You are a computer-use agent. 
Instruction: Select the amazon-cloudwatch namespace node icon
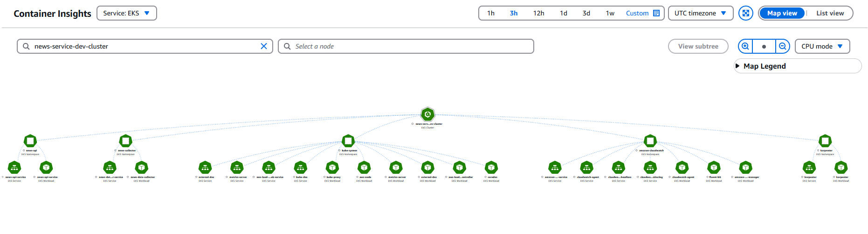click(x=650, y=141)
